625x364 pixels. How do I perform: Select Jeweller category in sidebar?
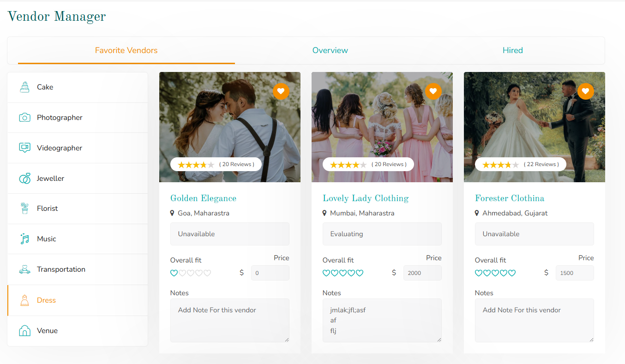tap(78, 179)
